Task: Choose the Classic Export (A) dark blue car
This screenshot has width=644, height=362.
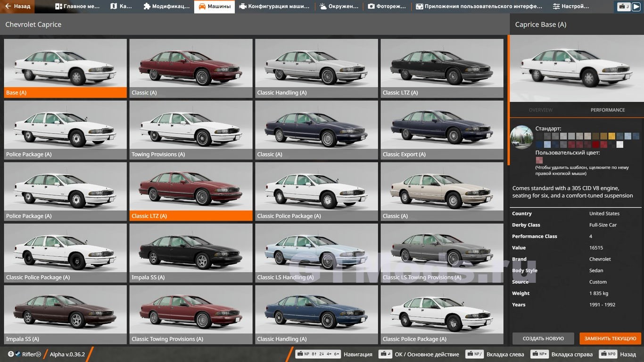Action: click(x=442, y=130)
